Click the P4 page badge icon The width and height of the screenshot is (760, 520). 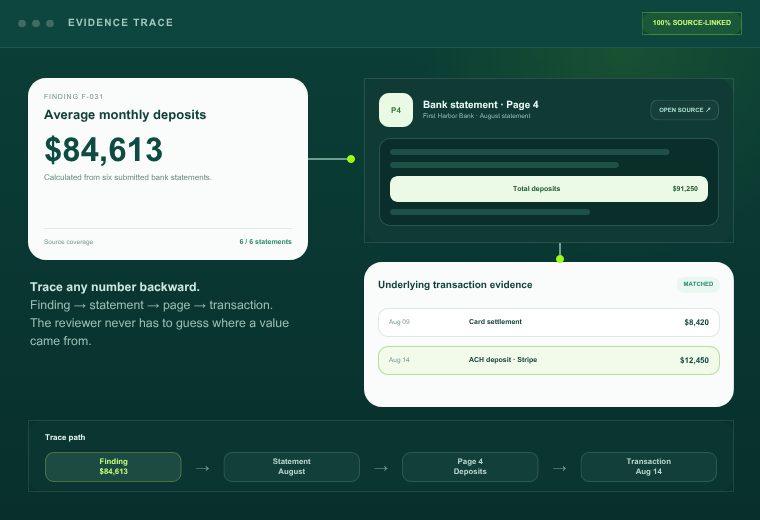(396, 110)
